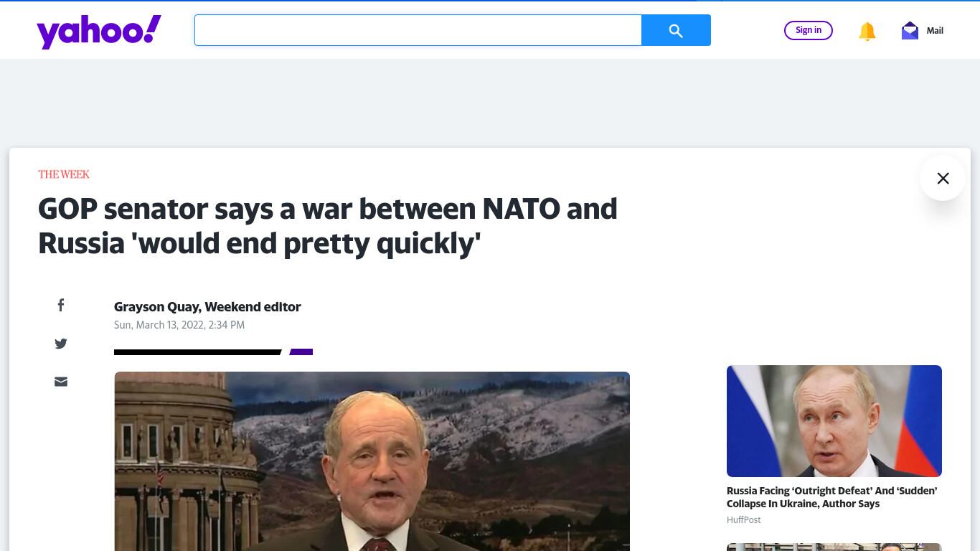This screenshot has width=980, height=551.
Task: Click the Yahoo logo
Action: point(99,32)
